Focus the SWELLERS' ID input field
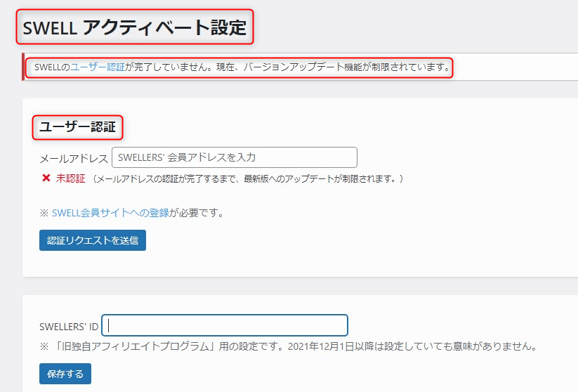 tap(225, 325)
